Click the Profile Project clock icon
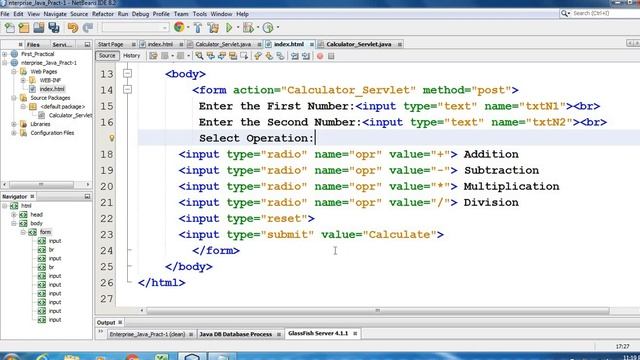The width and height of the screenshot is (640, 360). coord(268,28)
